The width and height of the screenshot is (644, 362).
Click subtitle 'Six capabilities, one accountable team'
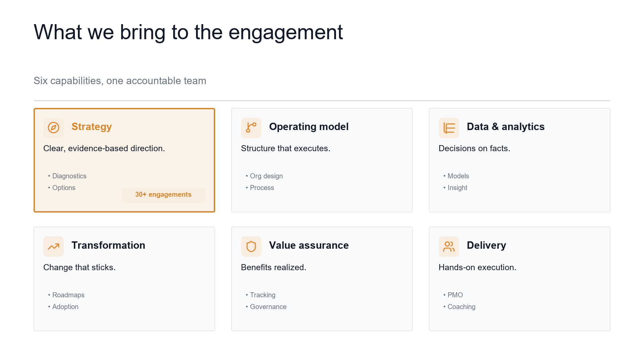tap(120, 81)
